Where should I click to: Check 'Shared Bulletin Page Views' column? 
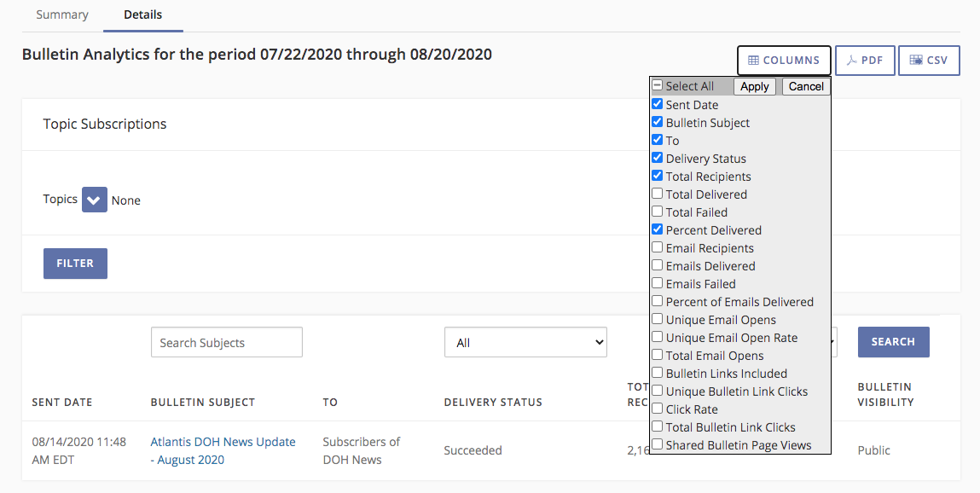pos(657,444)
